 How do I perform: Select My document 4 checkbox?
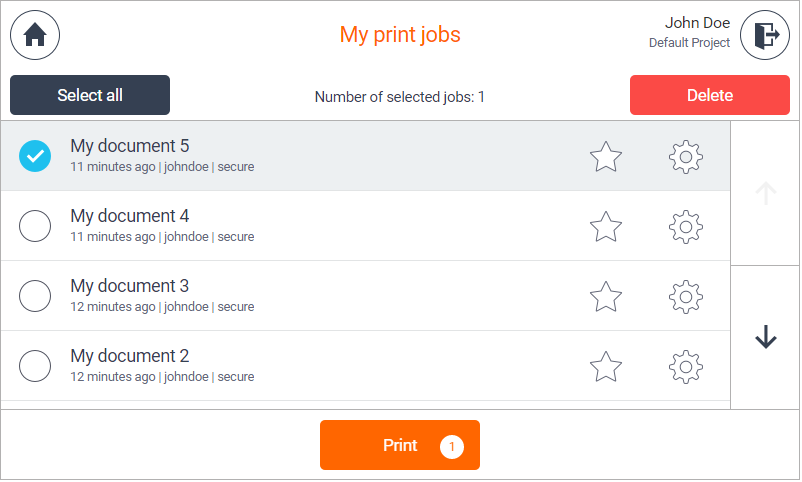pyautogui.click(x=35, y=226)
